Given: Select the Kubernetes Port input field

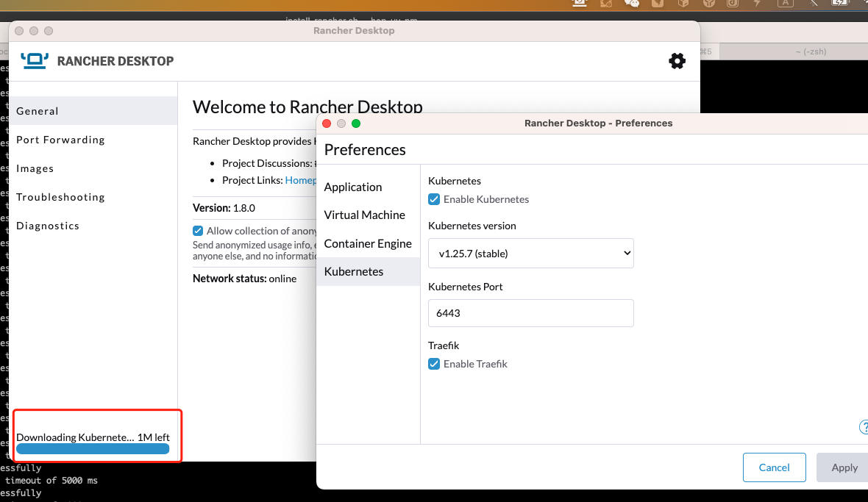Looking at the screenshot, I should tap(530, 313).
